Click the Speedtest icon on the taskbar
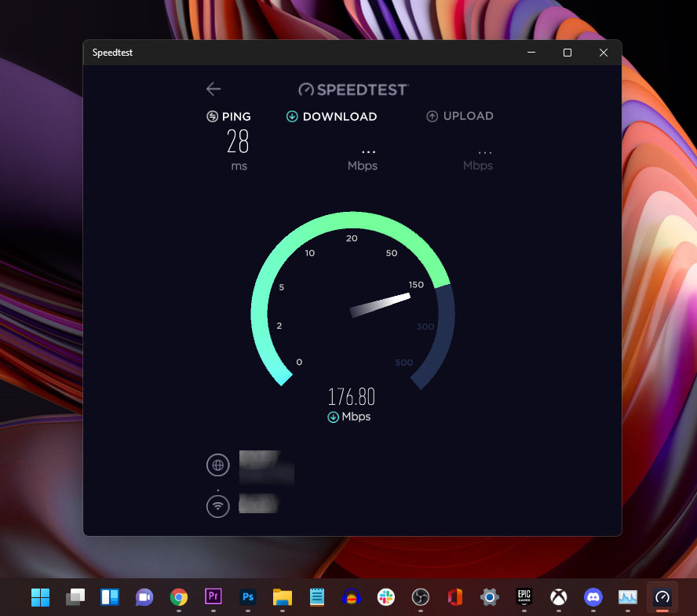 tap(662, 597)
